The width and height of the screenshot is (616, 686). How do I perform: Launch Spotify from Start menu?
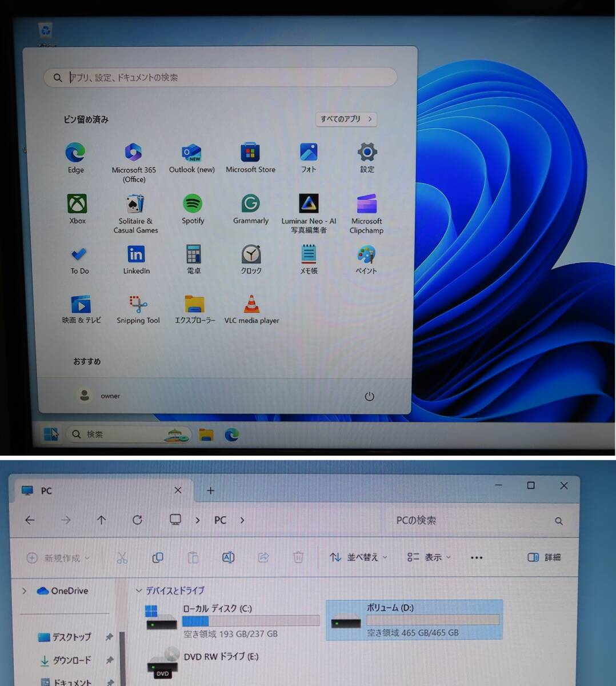click(x=193, y=209)
